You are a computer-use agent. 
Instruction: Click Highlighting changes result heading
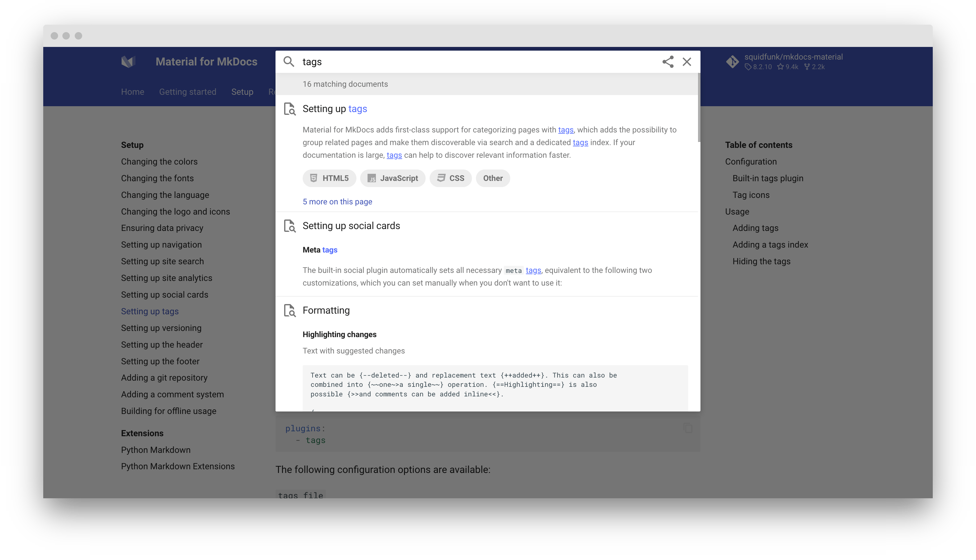tap(340, 335)
